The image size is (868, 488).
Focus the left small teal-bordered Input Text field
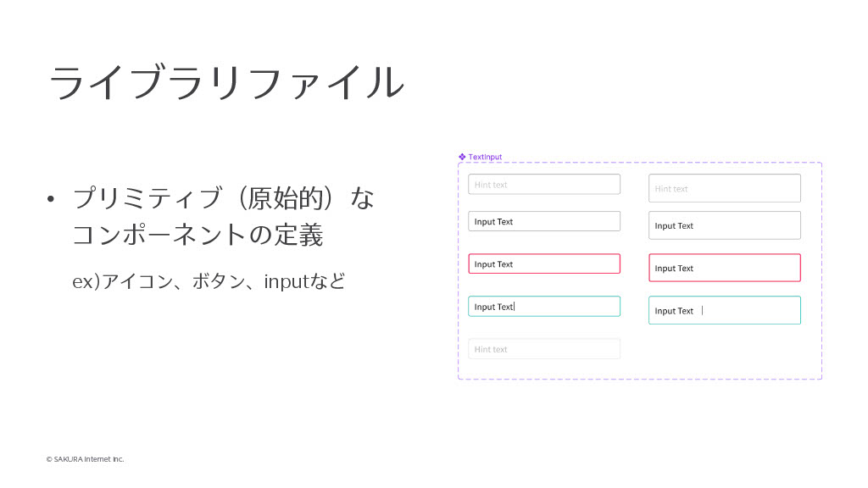[x=543, y=307]
